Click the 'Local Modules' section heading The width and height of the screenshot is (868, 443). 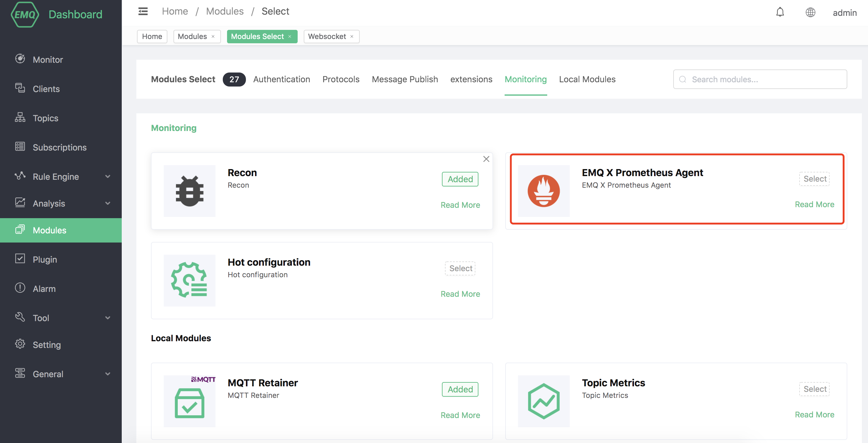[180, 338]
